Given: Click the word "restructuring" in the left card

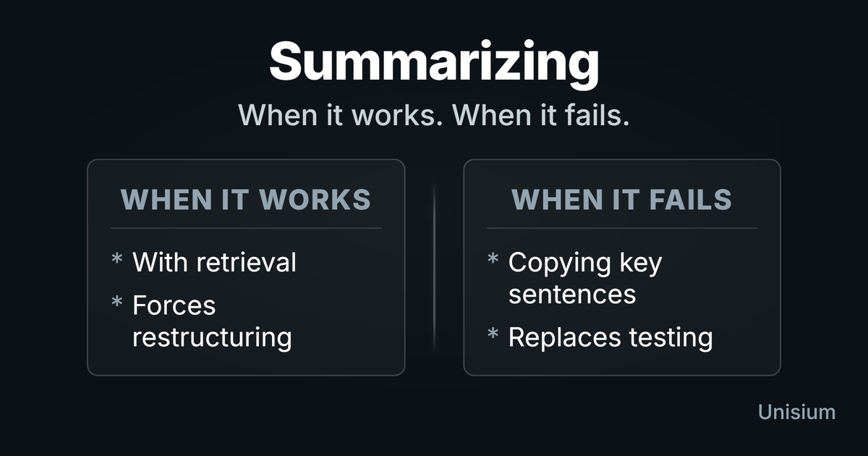Looking at the screenshot, I should [x=212, y=337].
